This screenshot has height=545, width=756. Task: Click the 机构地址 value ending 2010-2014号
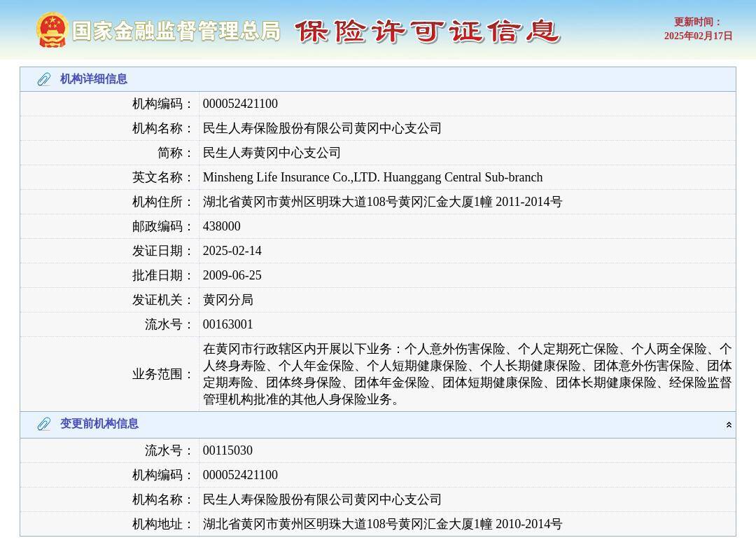click(x=382, y=524)
